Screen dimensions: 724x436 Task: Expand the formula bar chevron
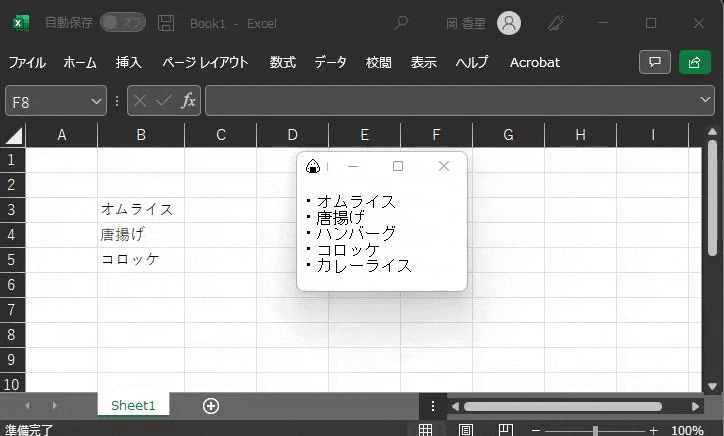(706, 101)
